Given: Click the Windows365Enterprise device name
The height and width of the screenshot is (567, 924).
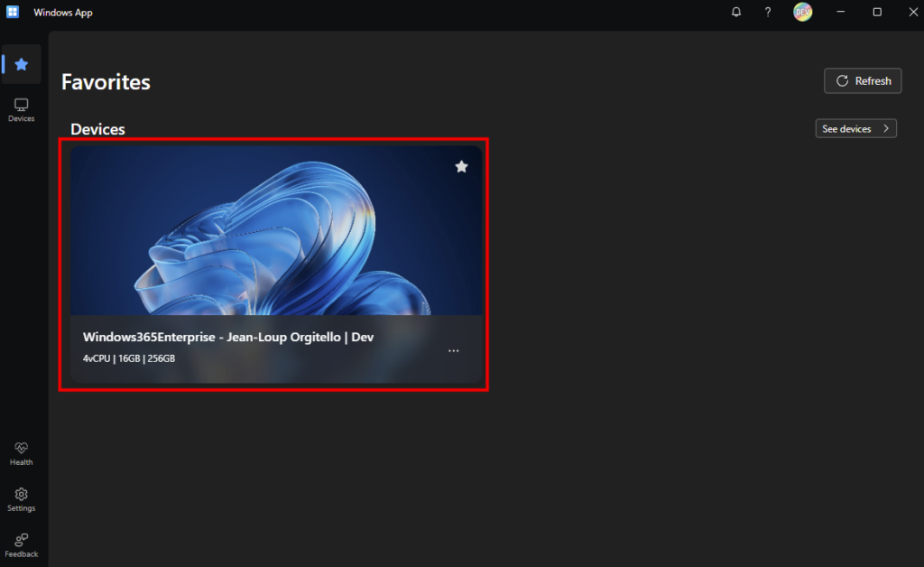Looking at the screenshot, I should click(x=228, y=337).
